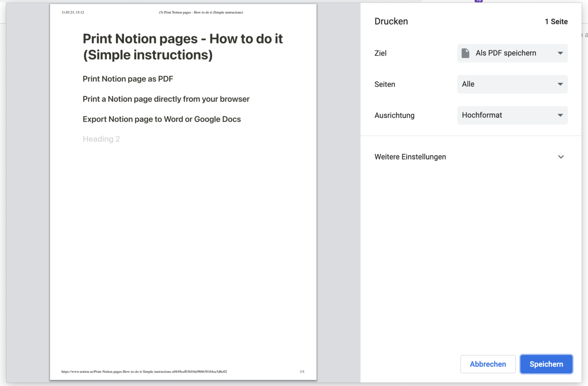
Task: Click the line Print Notion page as PDF
Action: tap(128, 79)
